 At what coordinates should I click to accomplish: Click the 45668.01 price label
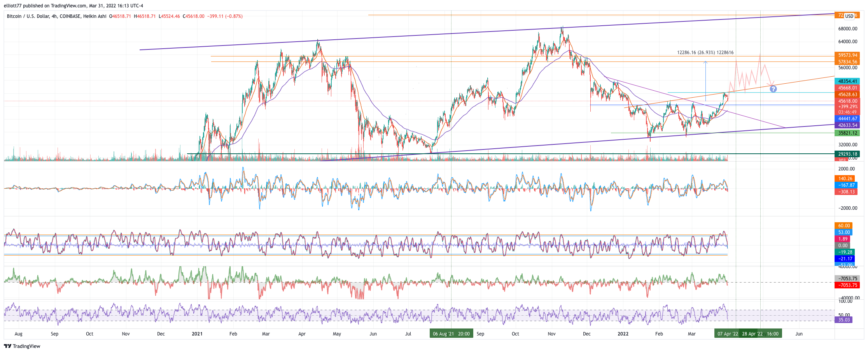point(847,88)
